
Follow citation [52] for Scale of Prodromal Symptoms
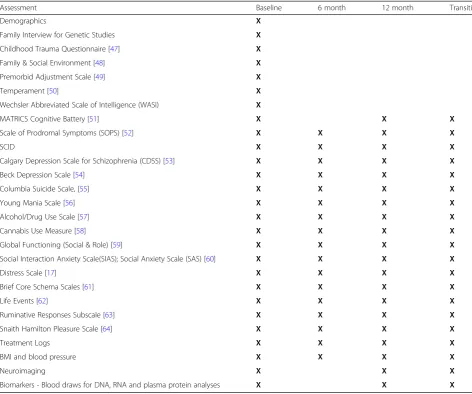click(128, 133)
